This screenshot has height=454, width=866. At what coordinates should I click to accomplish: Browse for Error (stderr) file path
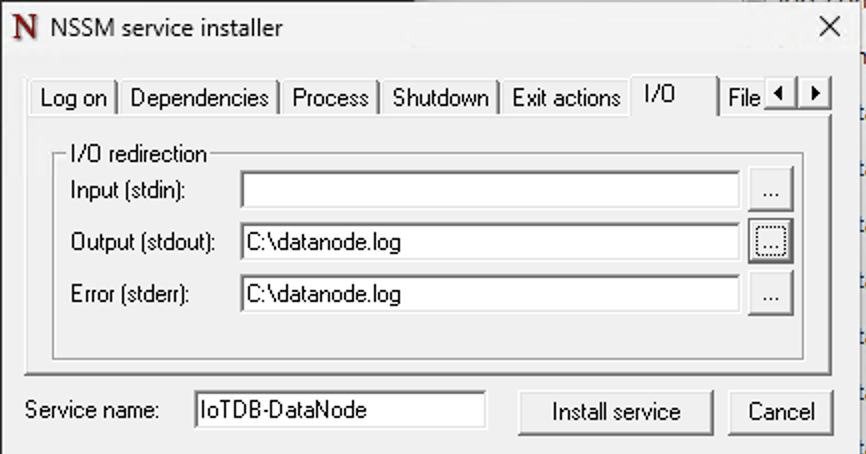(x=770, y=294)
